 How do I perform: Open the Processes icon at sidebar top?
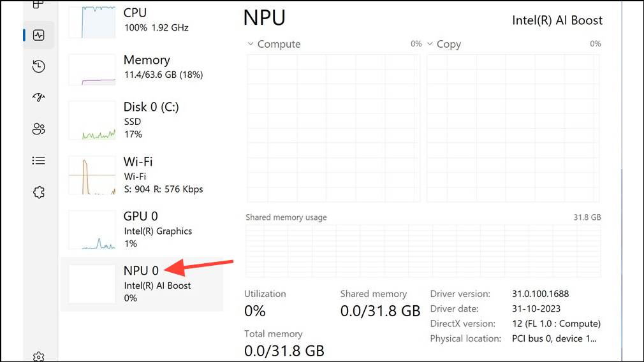[39, 5]
